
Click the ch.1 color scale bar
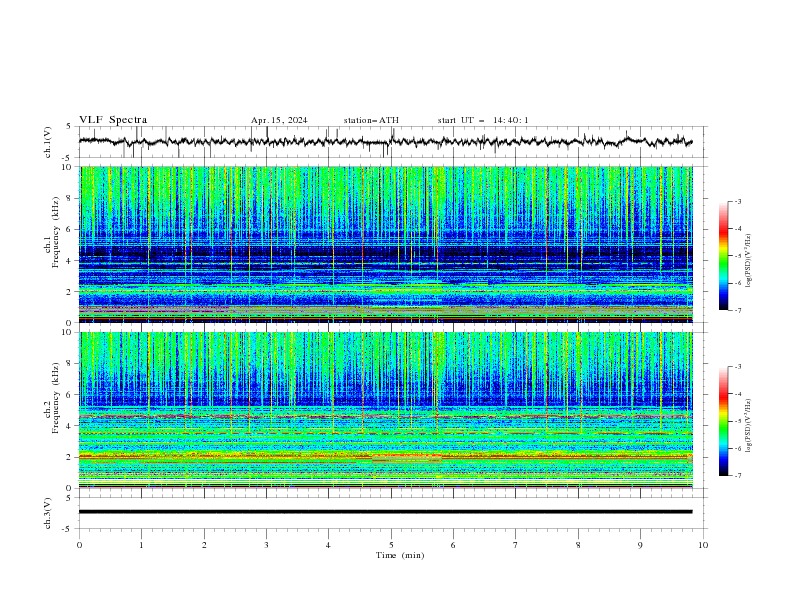point(723,255)
